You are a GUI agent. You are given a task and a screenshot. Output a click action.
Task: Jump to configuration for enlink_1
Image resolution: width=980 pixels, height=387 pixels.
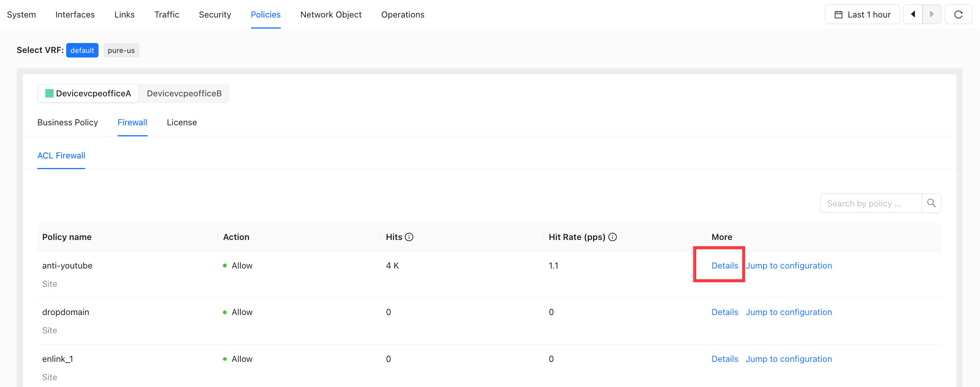(x=789, y=359)
